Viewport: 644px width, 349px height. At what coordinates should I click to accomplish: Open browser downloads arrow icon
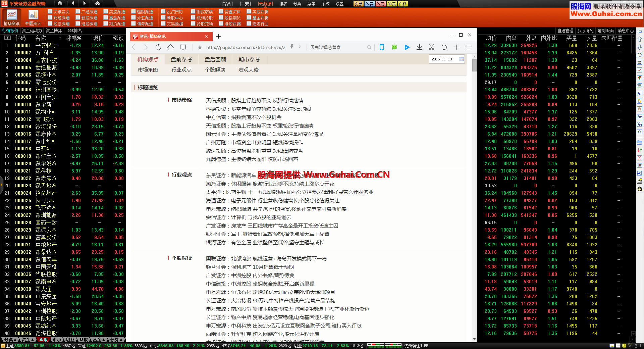[x=419, y=47]
